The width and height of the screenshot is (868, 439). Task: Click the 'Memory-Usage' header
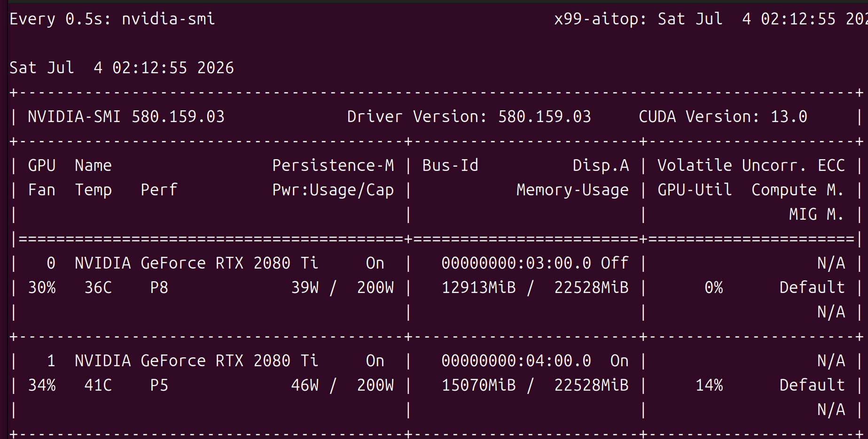click(572, 190)
